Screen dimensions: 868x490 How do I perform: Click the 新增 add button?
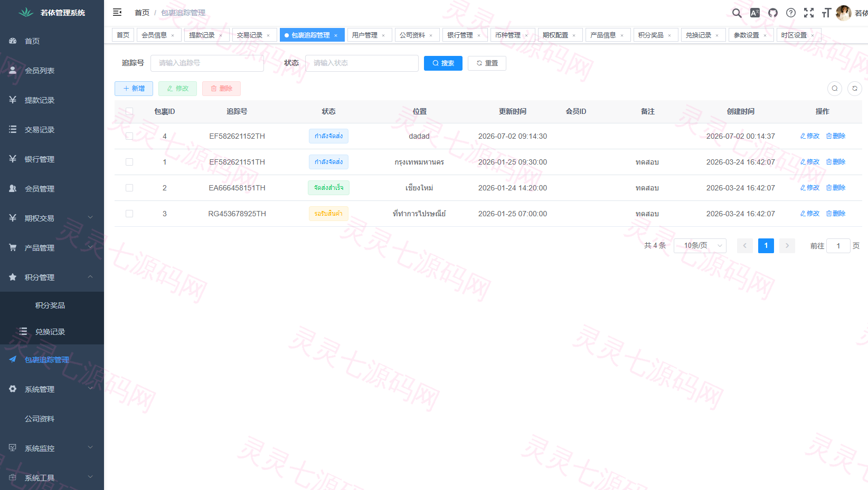(x=134, y=89)
